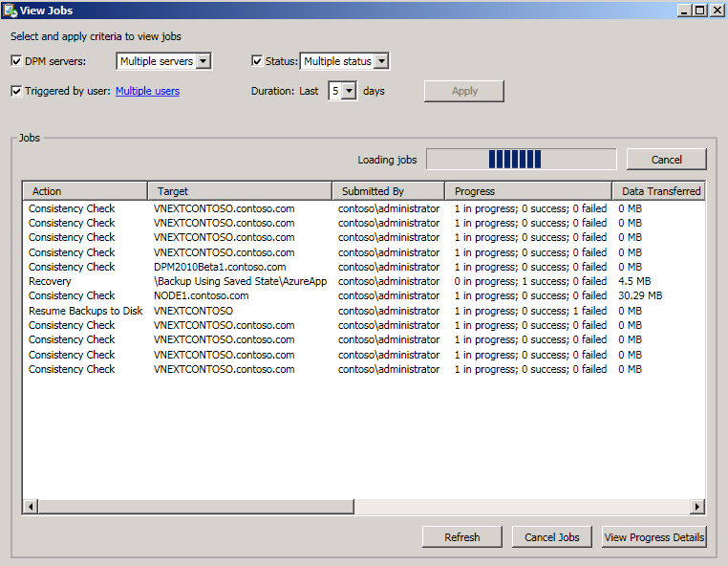Click the VNEXTCONTOSO target without domain

pyautogui.click(x=193, y=311)
